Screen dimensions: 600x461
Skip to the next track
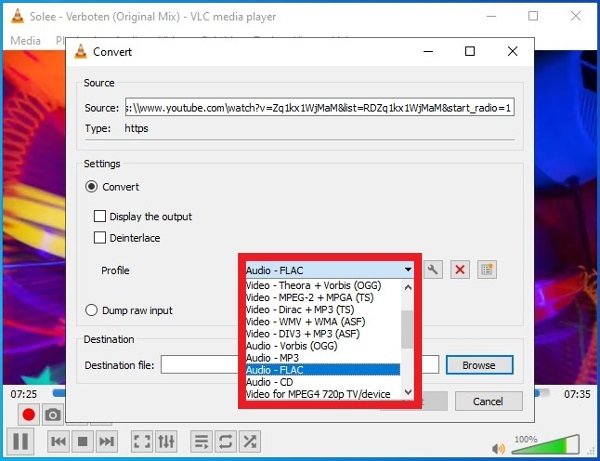click(106, 441)
